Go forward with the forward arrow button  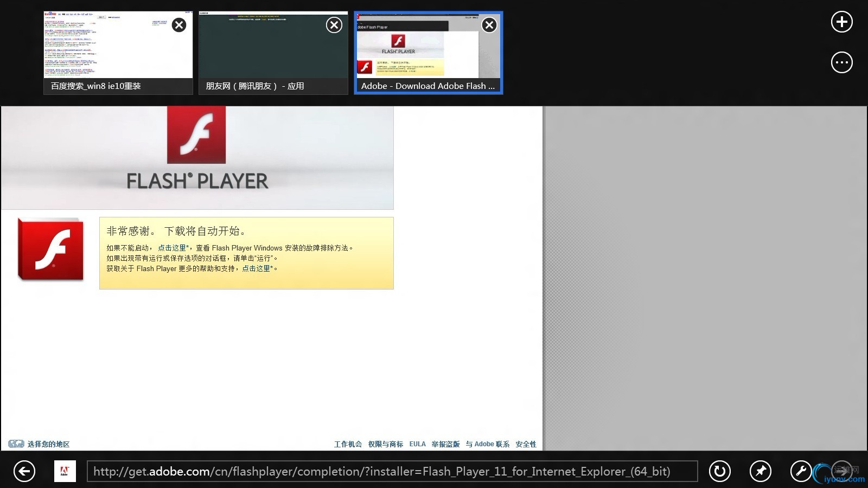(842, 471)
